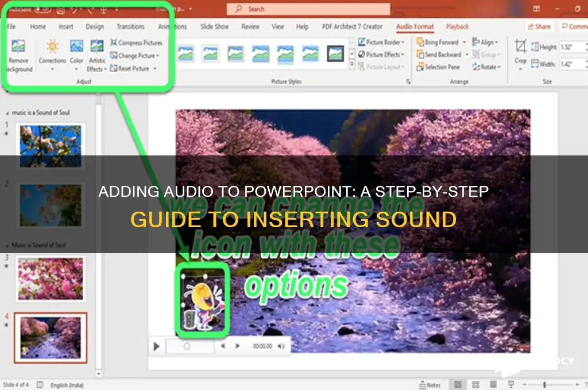Switch to Reading view
The height and width of the screenshot is (390, 588).
[x=493, y=385]
